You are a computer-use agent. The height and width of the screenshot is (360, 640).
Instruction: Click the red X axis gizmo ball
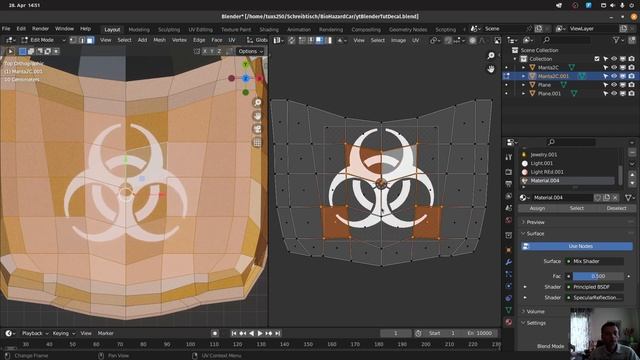pyautogui.click(x=260, y=78)
